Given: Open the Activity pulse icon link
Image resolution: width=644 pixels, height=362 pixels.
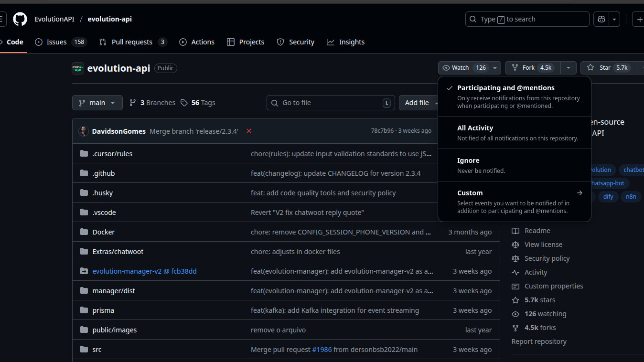Looking at the screenshot, I should point(515,272).
